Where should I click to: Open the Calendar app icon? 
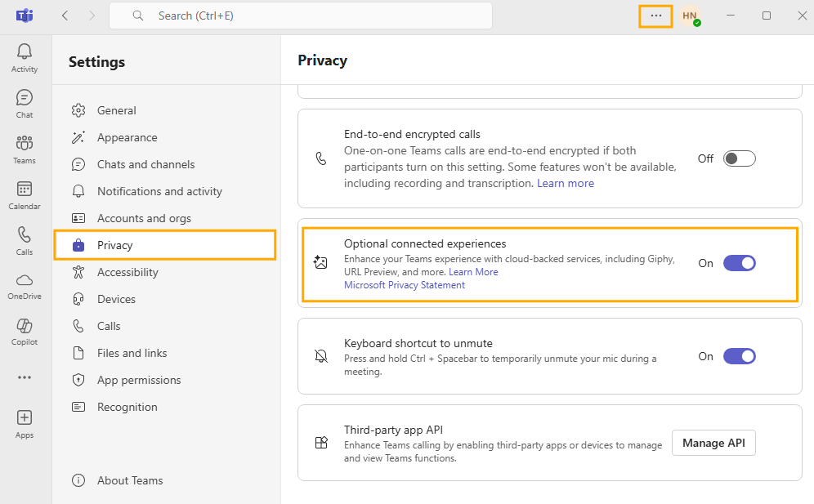tap(25, 194)
